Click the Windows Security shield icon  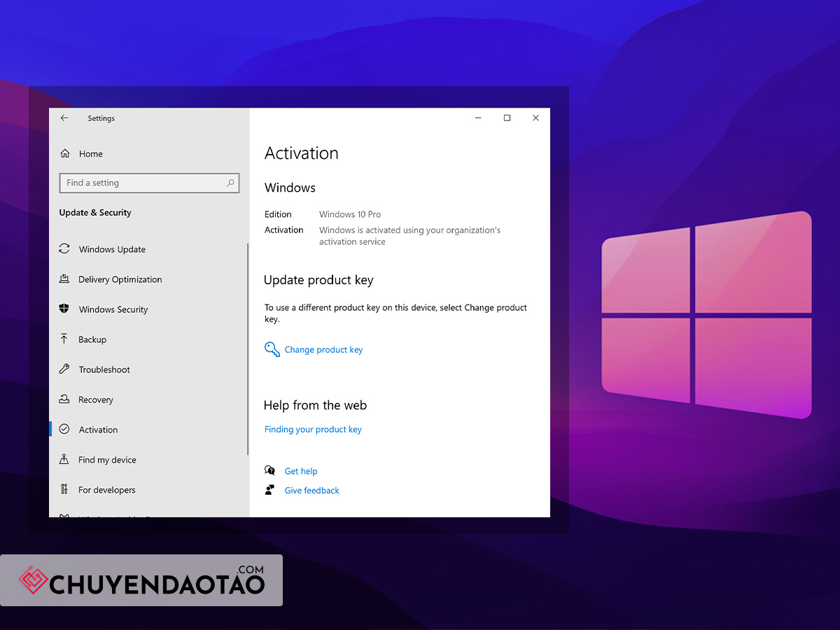point(64,309)
